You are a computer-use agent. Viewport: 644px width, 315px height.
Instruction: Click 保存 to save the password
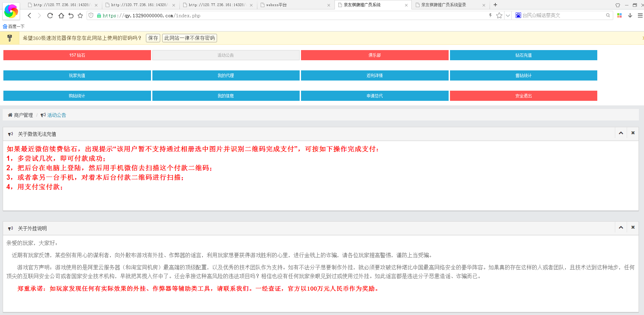pyautogui.click(x=153, y=38)
